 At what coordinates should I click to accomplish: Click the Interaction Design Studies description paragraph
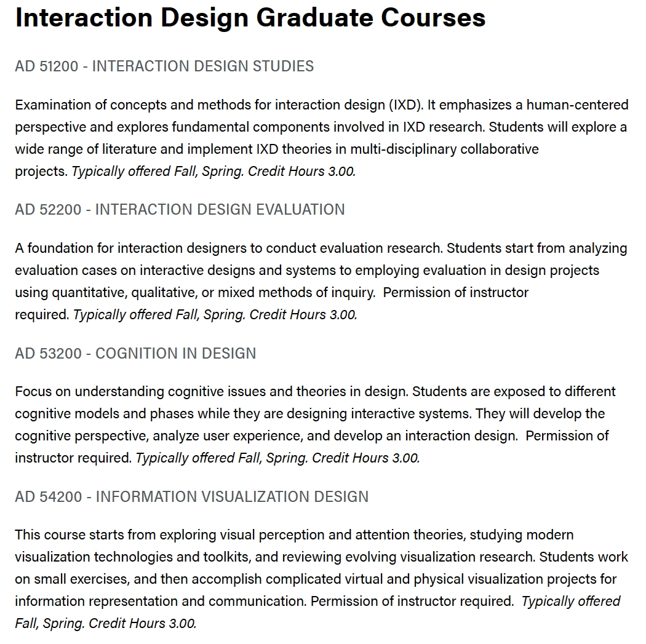click(x=322, y=138)
